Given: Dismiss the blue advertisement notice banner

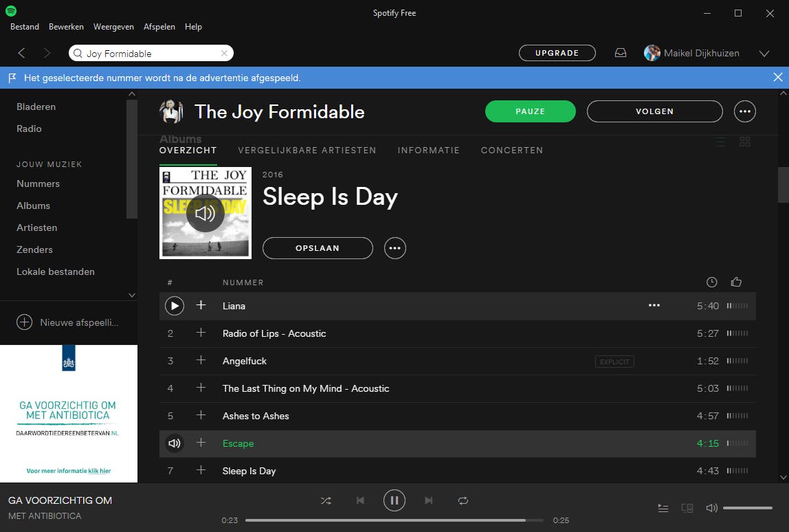Looking at the screenshot, I should click(x=777, y=78).
